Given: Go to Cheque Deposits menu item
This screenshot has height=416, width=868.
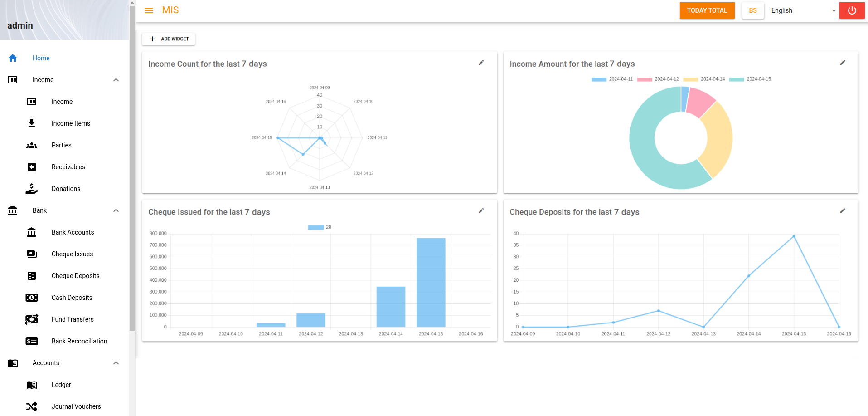Looking at the screenshot, I should [75, 276].
